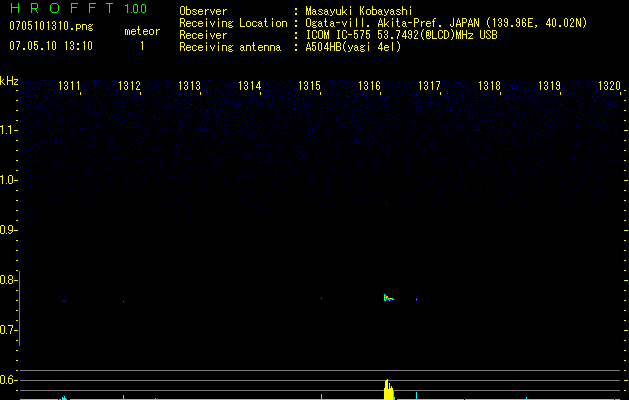Screen dimensions: 629x400
Task: Click the 1316 time marker
Action: 369,86
